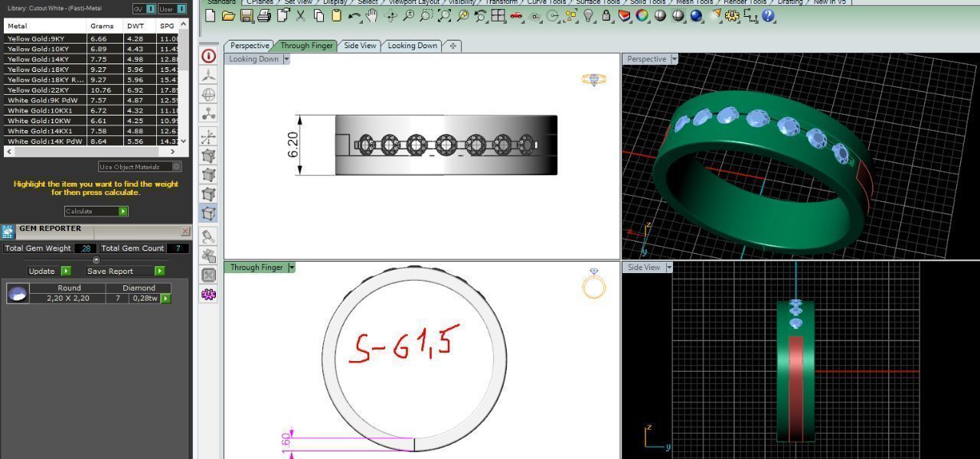Click the Zoom window icon
The image size is (980, 459).
(x=426, y=15)
